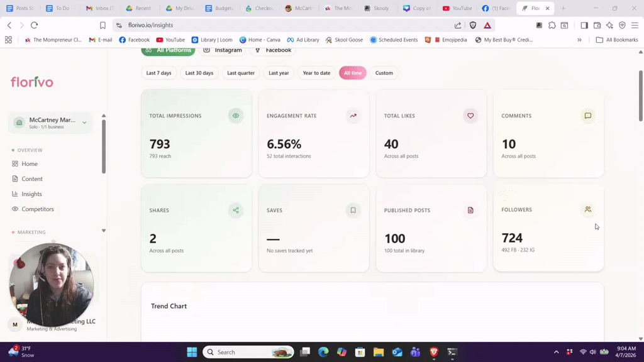Image resolution: width=644 pixels, height=362 pixels.
Task: Click the florivo logo
Action: click(32, 82)
